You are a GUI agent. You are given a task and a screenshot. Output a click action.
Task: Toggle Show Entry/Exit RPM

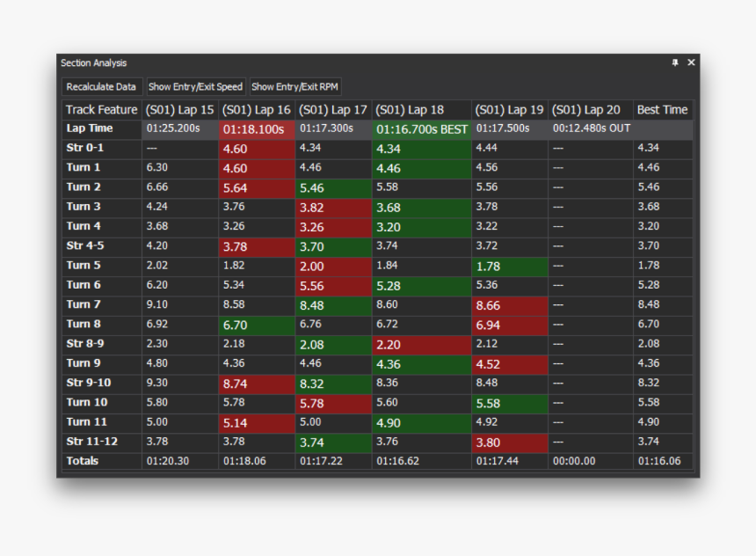294,87
